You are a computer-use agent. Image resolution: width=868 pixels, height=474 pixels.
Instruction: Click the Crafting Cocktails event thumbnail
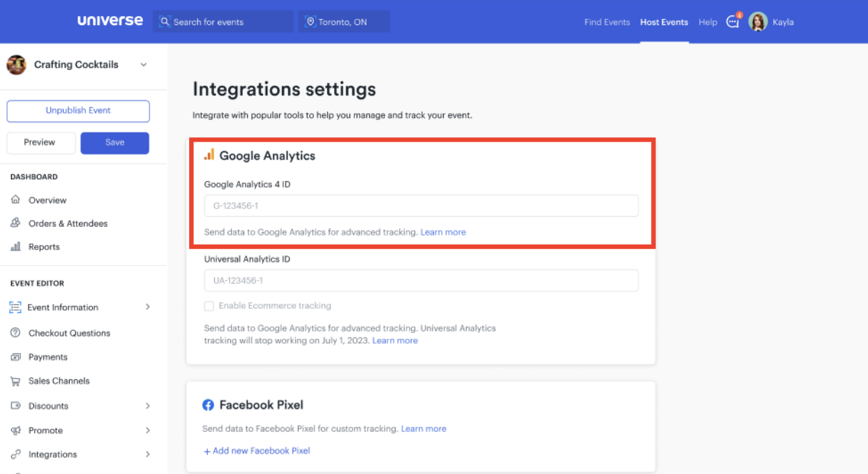16,65
